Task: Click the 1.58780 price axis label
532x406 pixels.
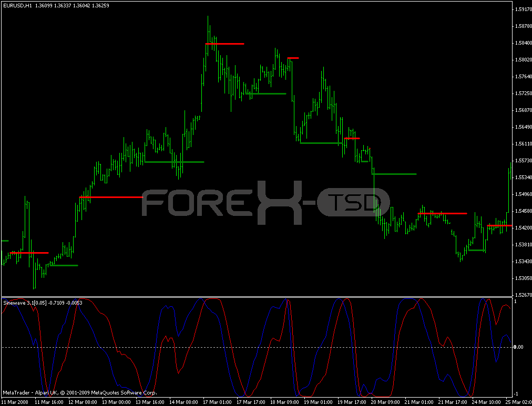Action: [523, 26]
